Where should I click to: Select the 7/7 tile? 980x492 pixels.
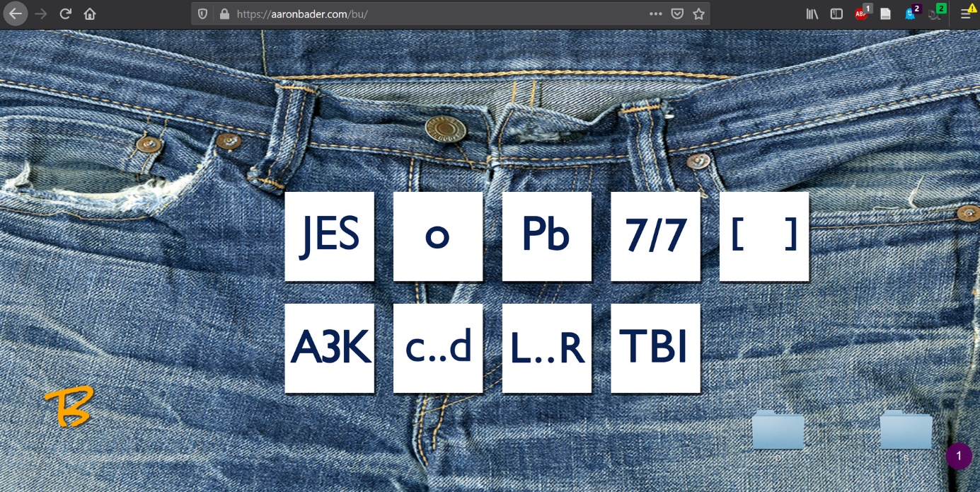click(x=655, y=236)
